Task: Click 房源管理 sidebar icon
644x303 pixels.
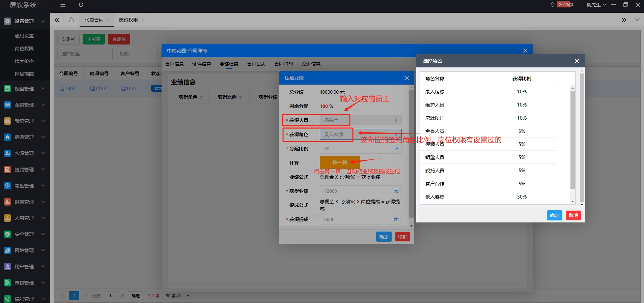Action: [7, 137]
